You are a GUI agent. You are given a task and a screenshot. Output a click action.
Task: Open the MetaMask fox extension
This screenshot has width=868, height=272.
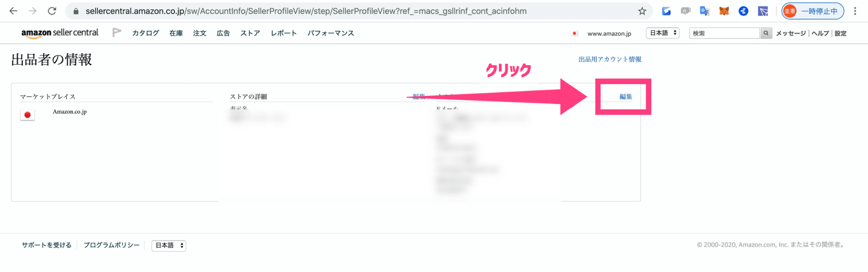pos(724,11)
